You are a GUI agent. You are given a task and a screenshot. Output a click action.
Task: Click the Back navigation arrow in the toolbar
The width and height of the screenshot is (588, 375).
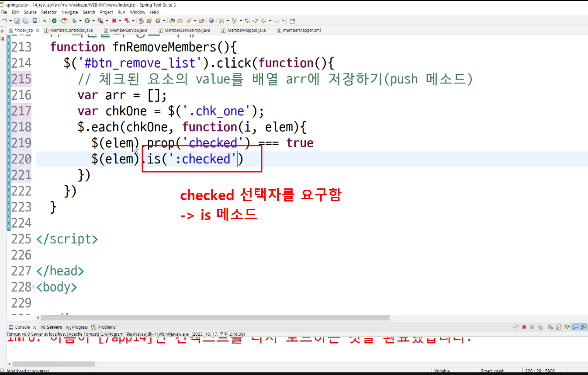pos(264,21)
